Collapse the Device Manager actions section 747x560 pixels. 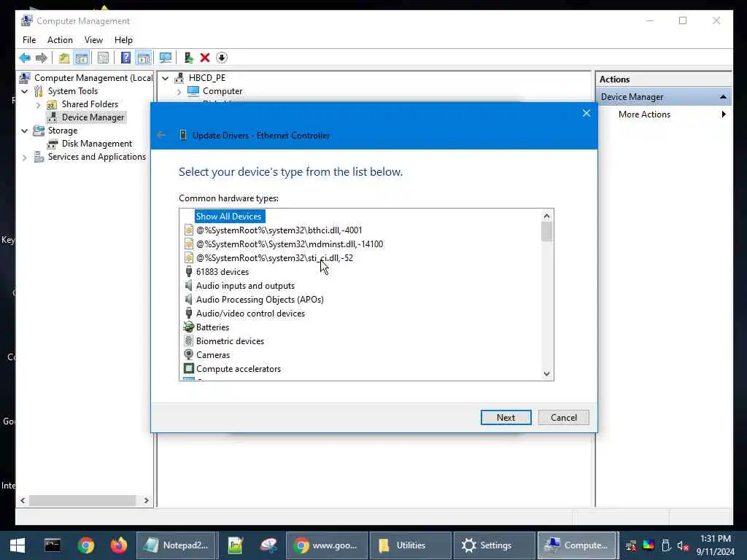point(723,97)
